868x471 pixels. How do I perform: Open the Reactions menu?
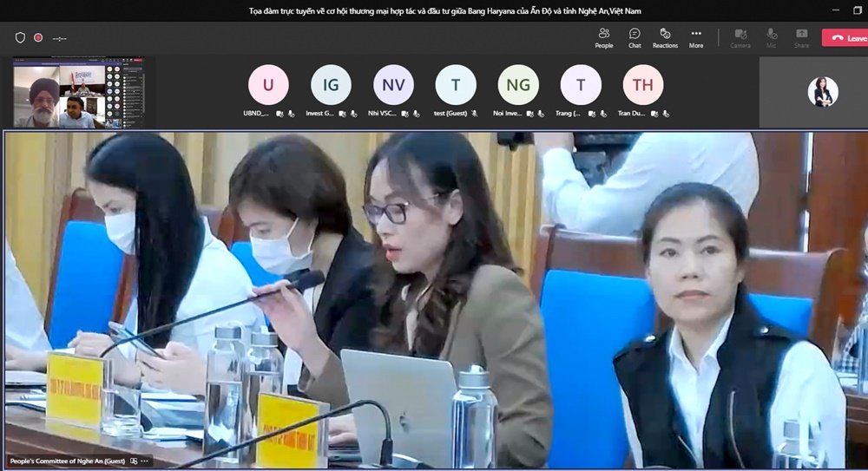tap(665, 37)
